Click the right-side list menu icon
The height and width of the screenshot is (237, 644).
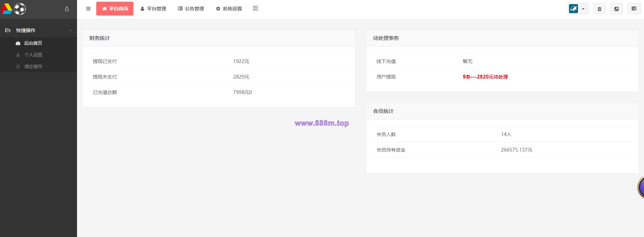634,9
